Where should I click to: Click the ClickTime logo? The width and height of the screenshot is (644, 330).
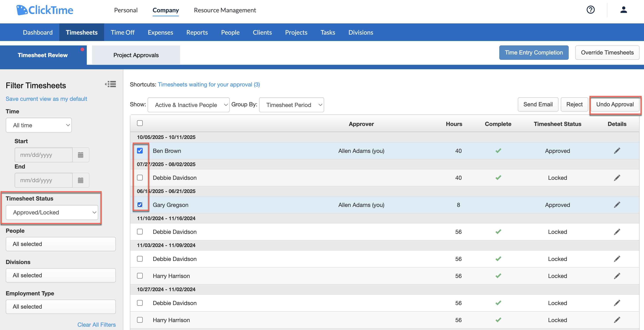click(45, 10)
